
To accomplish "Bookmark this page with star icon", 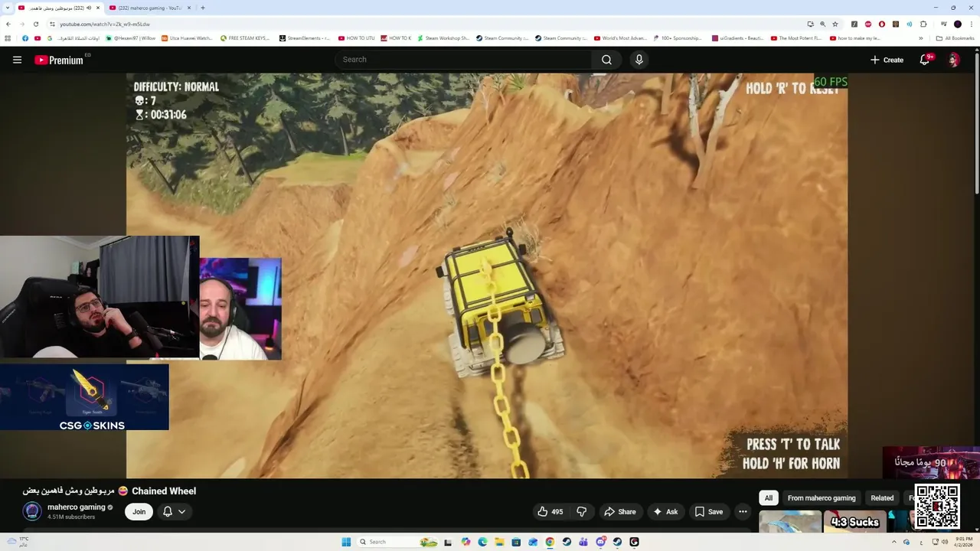I will point(835,24).
